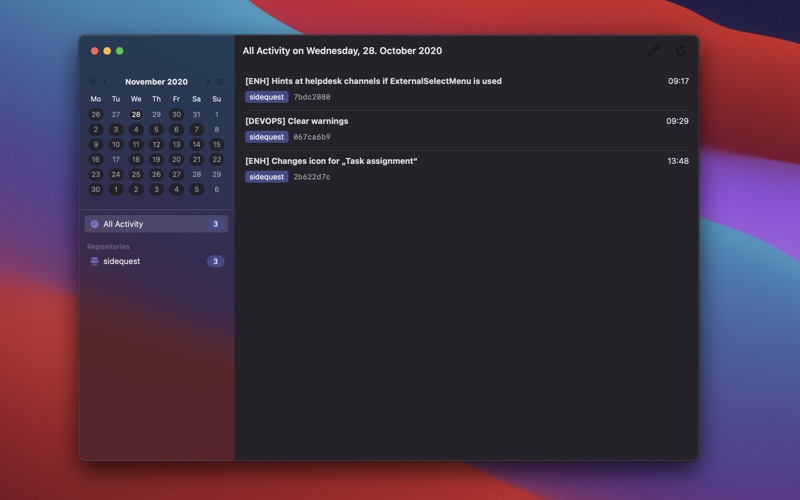Image resolution: width=800 pixels, height=500 pixels.
Task: Select day 23 in the calendar
Action: click(x=95, y=174)
